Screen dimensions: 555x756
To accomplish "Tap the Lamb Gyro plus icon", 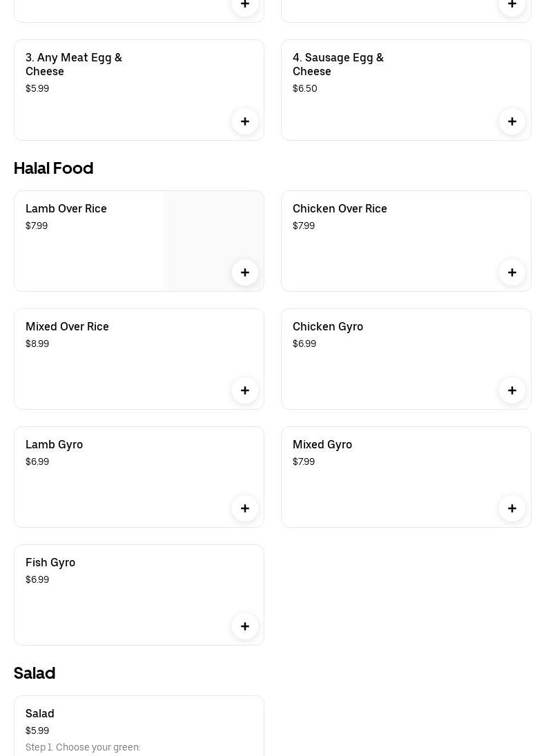I will (x=245, y=508).
